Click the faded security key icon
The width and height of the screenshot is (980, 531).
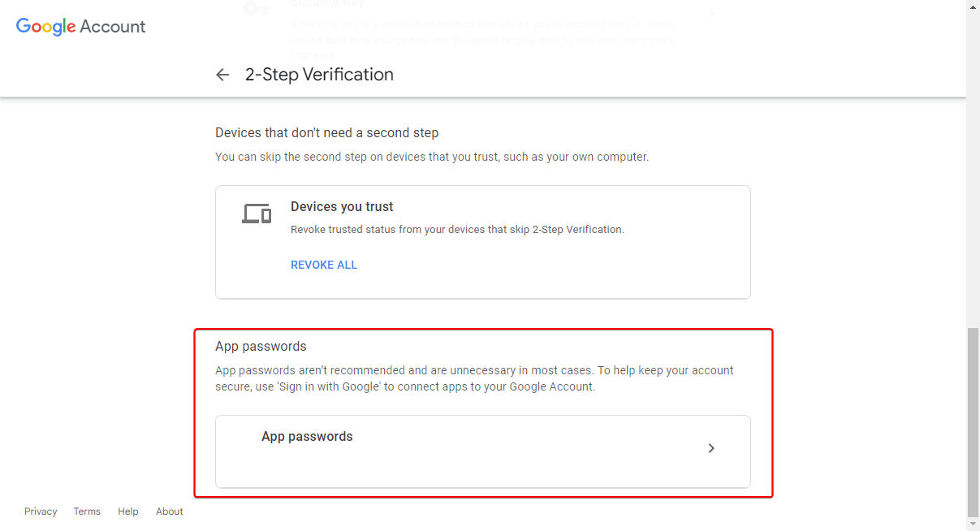point(257,10)
